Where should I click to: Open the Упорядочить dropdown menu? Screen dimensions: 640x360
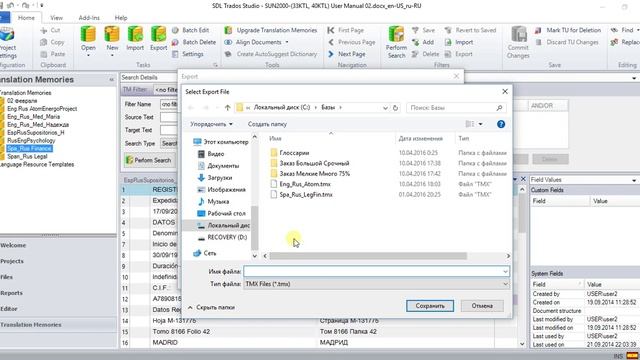pos(211,124)
